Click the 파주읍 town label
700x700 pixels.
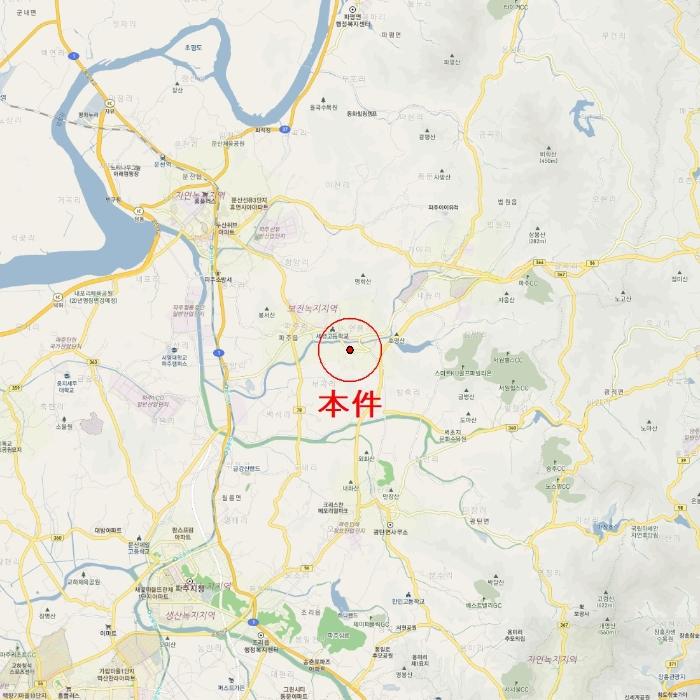288,338
